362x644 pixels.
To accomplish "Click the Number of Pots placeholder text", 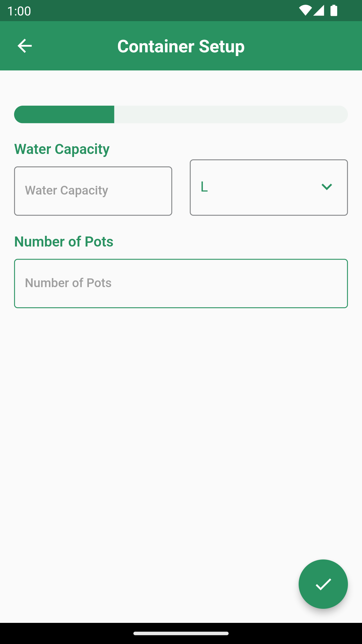I will (68, 283).
